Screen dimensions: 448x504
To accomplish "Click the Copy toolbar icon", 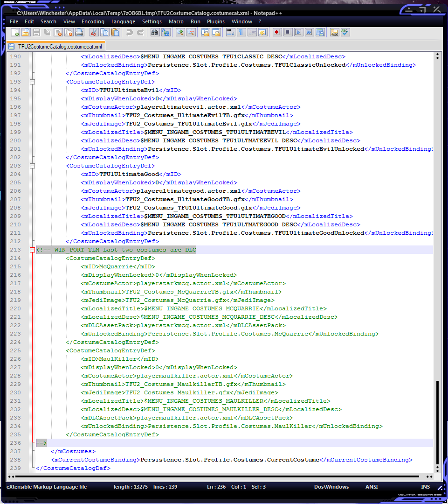I will [x=104, y=32].
